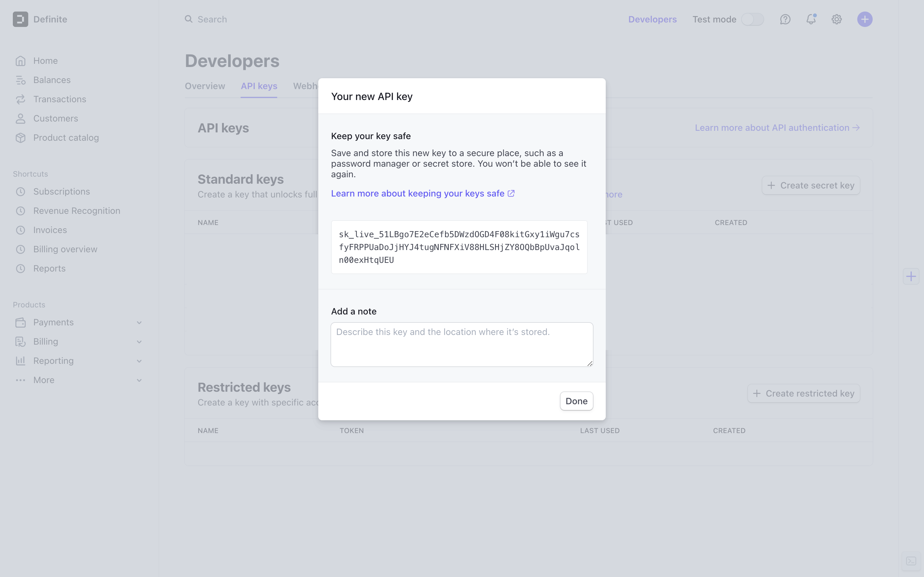Viewport: 924px width, 577px height.
Task: Open the notifications bell
Action: [x=811, y=20]
